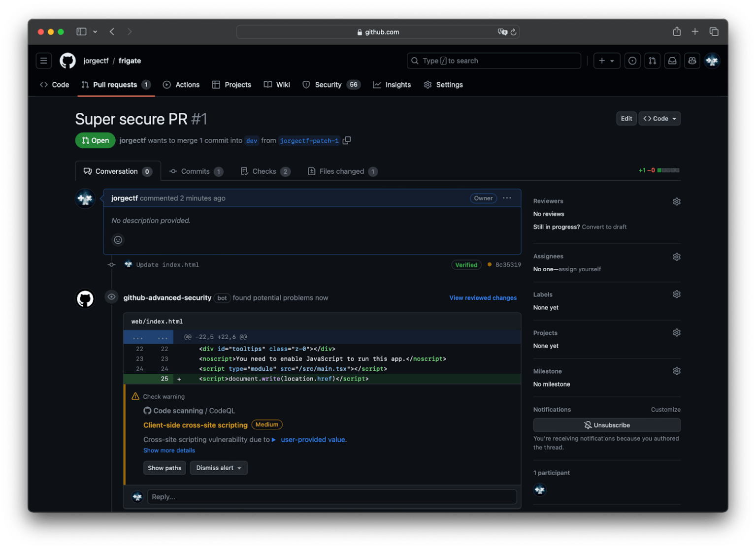Configure Labels with the gear icon

676,294
